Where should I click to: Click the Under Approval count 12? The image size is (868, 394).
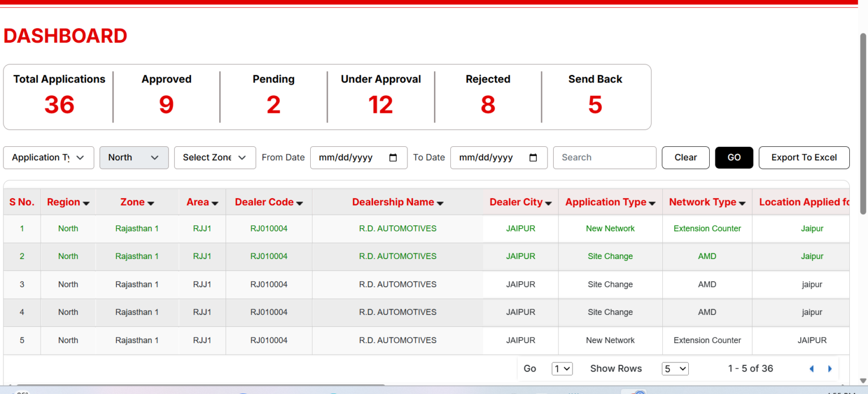380,105
